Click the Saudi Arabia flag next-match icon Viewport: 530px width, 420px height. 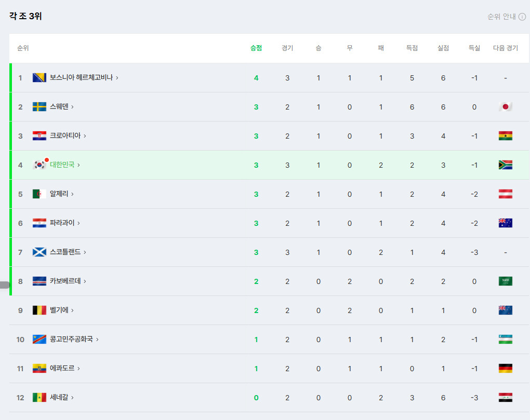[x=506, y=281]
